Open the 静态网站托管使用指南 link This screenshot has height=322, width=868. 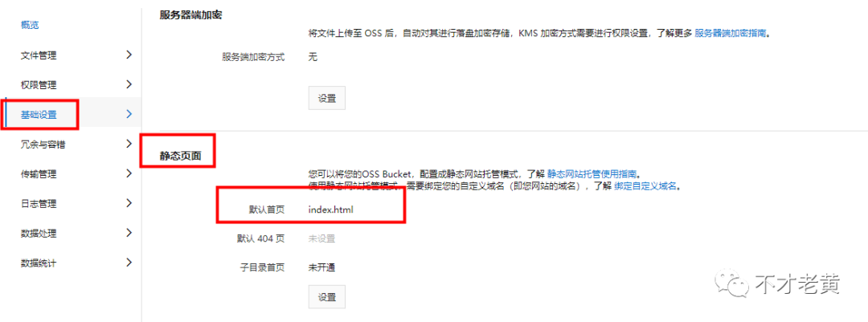point(592,173)
